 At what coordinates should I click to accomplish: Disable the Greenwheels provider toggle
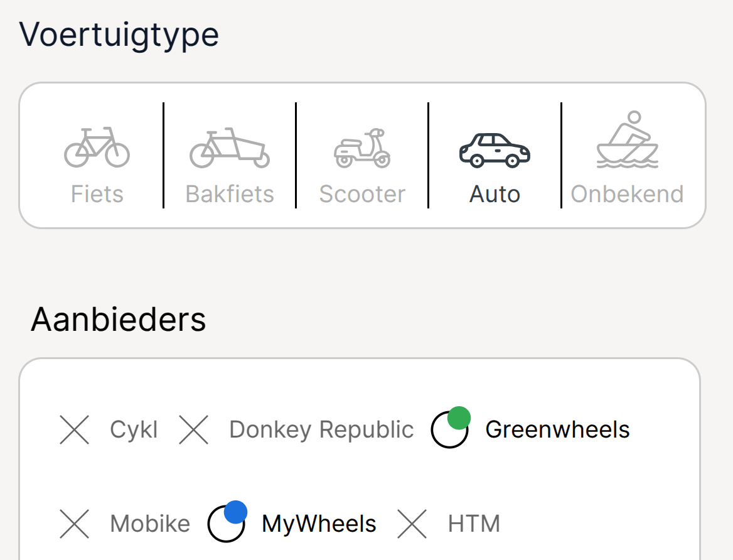tap(451, 428)
